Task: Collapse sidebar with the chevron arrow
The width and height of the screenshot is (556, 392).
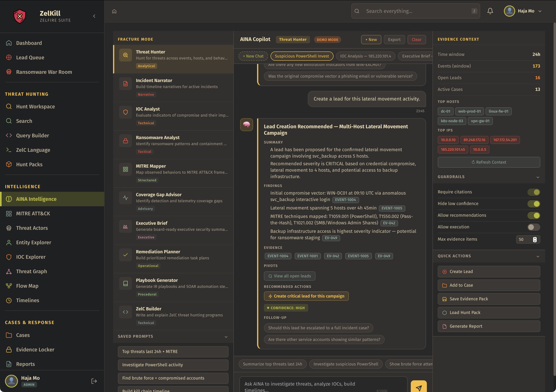Action: (94, 16)
